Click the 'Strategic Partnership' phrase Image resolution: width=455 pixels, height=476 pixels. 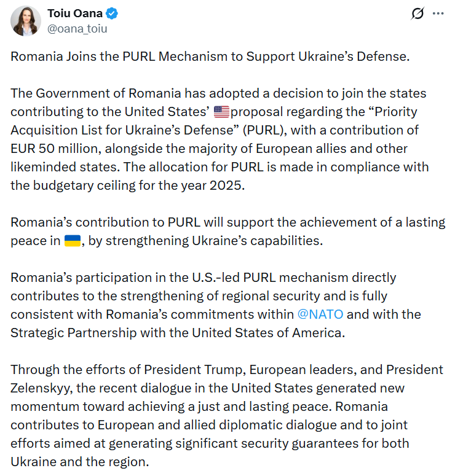73,332
